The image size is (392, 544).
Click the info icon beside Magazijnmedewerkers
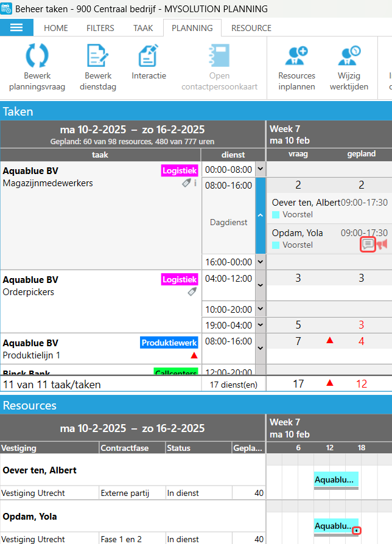coord(195,183)
